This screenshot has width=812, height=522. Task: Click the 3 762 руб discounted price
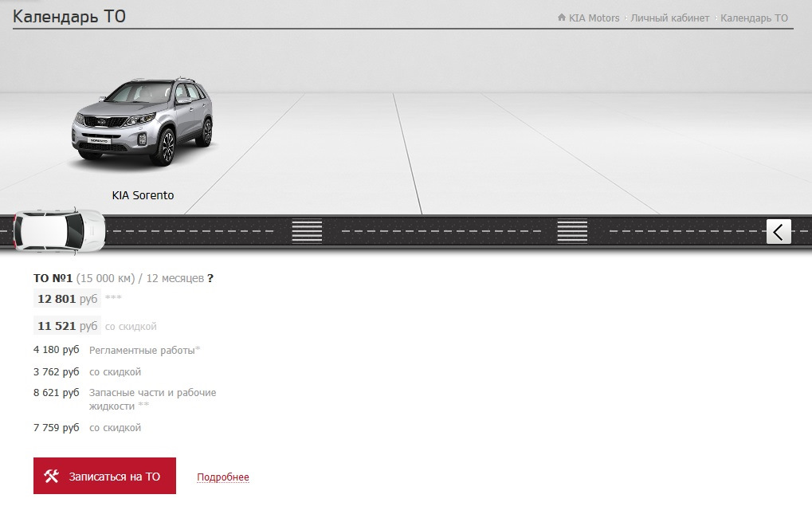[57, 372]
